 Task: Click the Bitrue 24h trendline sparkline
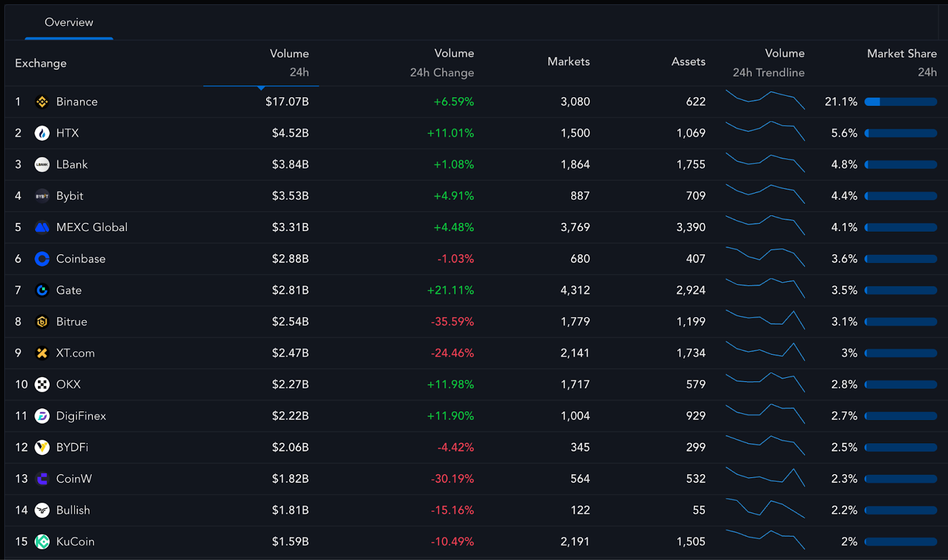click(766, 321)
